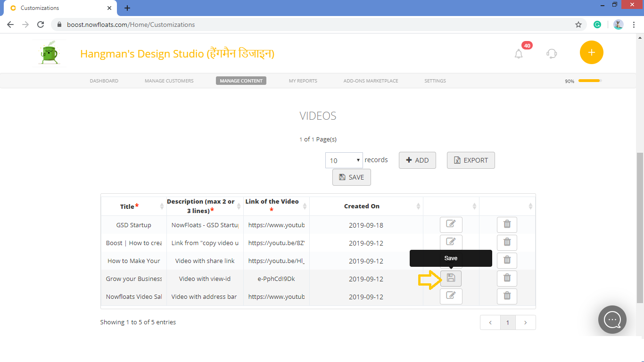Delete the How to Make Your row
This screenshot has height=362, width=644.
[x=507, y=261]
